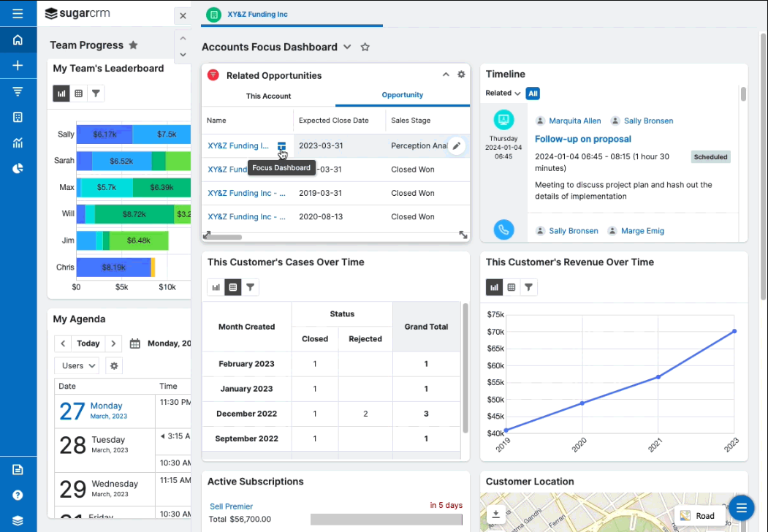
Task: Open the help question-mark icon in the sidebar
Action: pyautogui.click(x=18, y=495)
